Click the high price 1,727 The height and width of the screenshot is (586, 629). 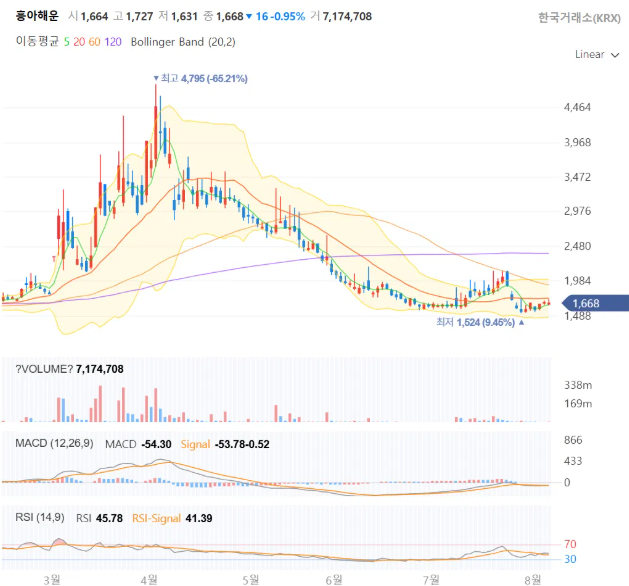[139, 16]
